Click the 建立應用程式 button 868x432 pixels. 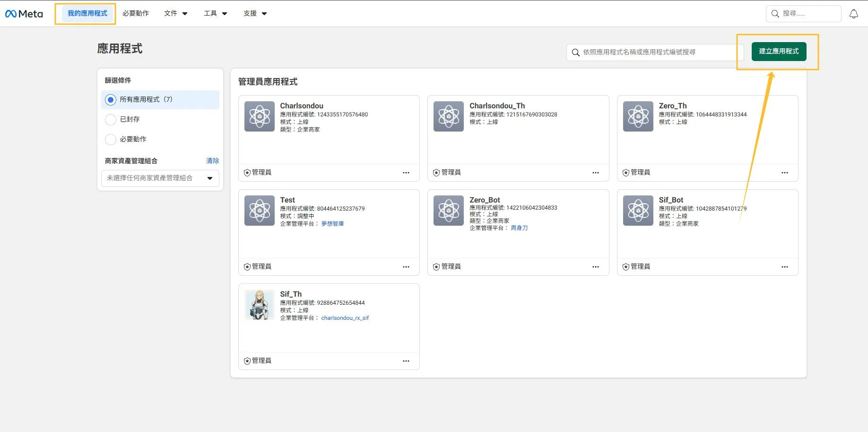[x=779, y=52]
